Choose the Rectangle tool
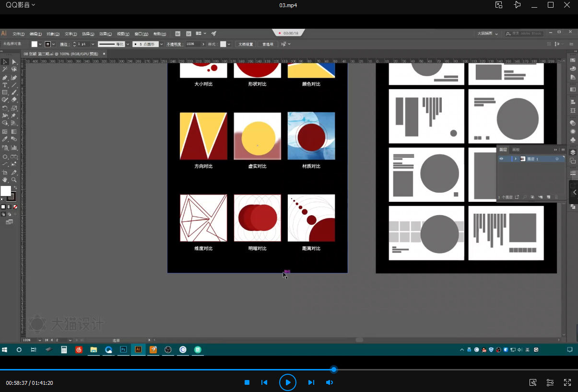 [x=5, y=92]
